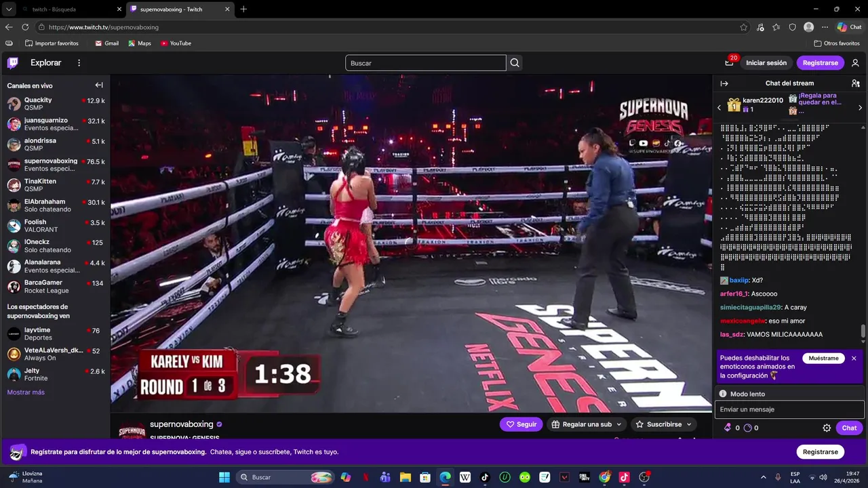
Task: Open the browser media control icon
Action: point(760,27)
